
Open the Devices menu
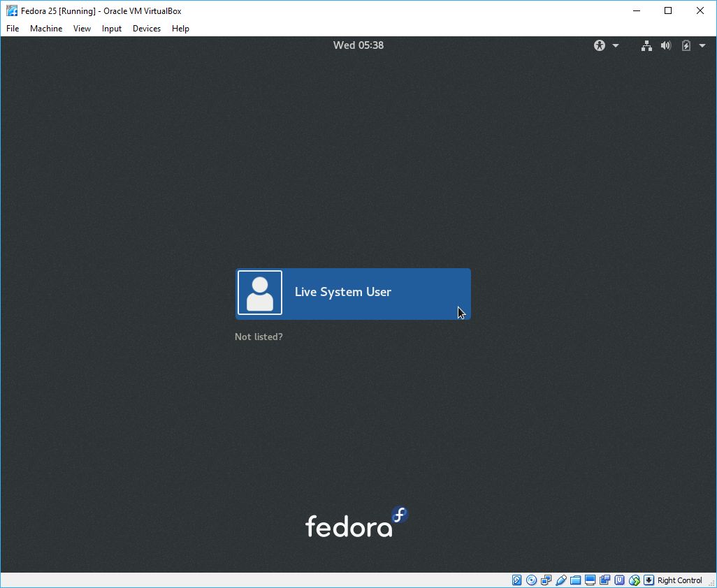(x=147, y=29)
